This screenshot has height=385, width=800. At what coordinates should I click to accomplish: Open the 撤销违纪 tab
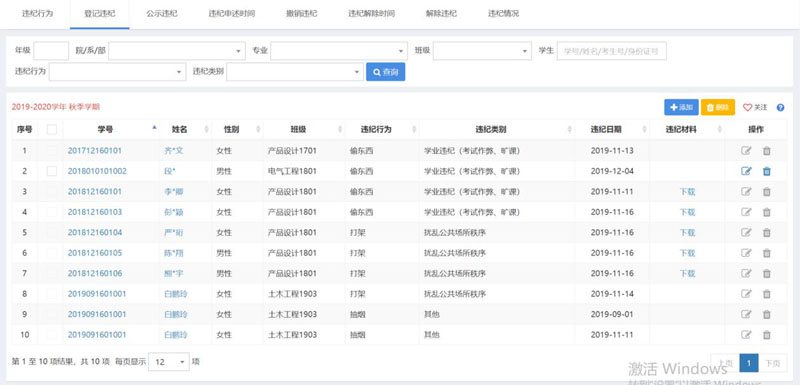(x=302, y=14)
